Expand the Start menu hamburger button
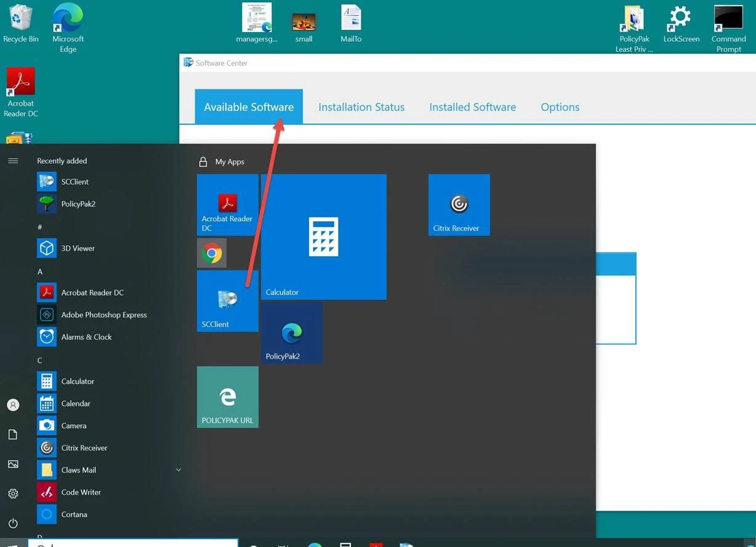The image size is (756, 547). tap(13, 161)
